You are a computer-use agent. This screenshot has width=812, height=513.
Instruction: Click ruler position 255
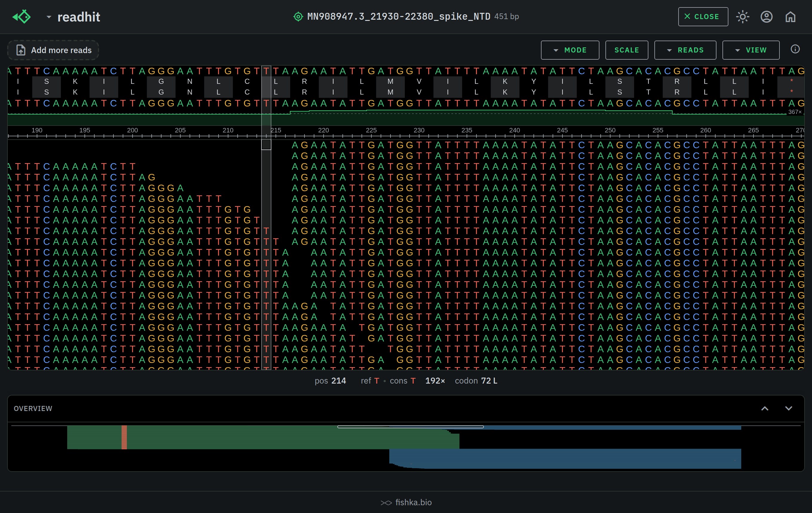click(658, 130)
